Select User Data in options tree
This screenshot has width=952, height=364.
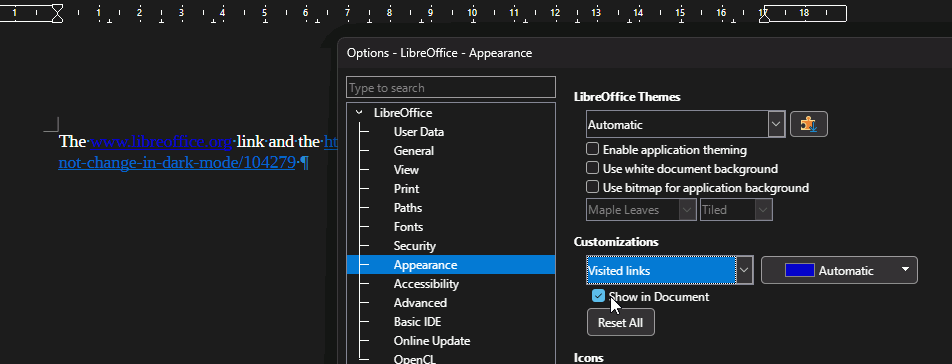tap(419, 132)
